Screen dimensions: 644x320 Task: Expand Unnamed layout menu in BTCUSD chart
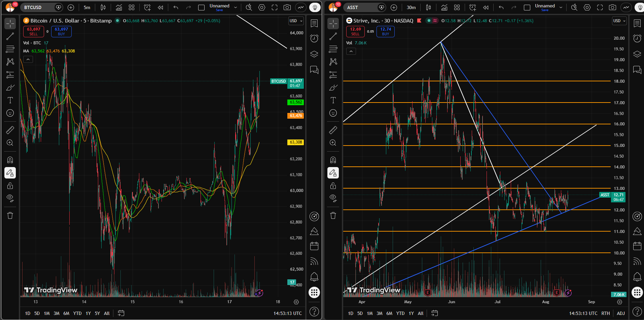[x=235, y=7]
